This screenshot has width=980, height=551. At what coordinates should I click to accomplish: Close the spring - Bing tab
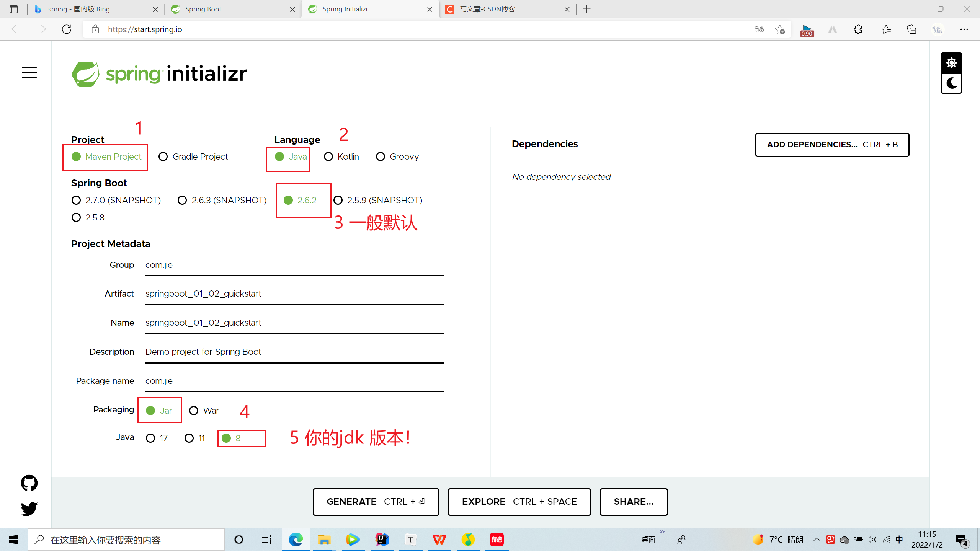coord(155,9)
